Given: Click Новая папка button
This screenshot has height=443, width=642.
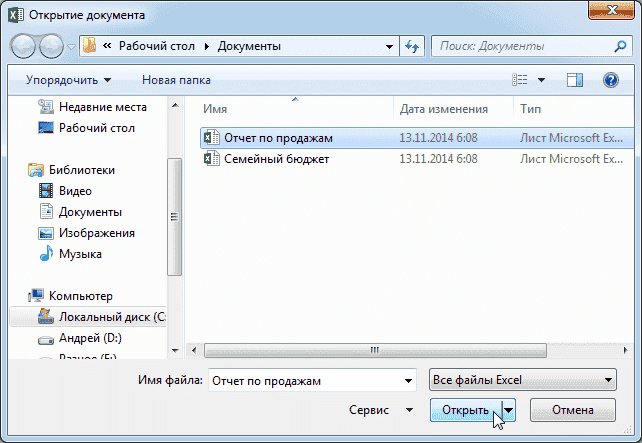Looking at the screenshot, I should tap(176, 80).
